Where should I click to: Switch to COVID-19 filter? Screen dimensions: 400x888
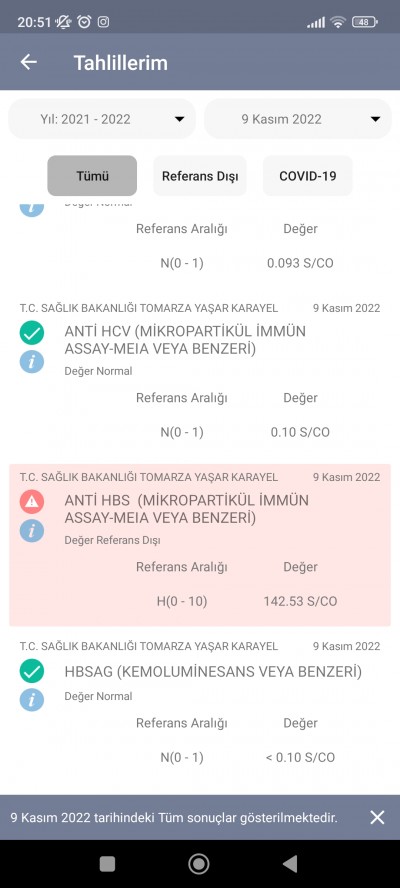(308, 176)
